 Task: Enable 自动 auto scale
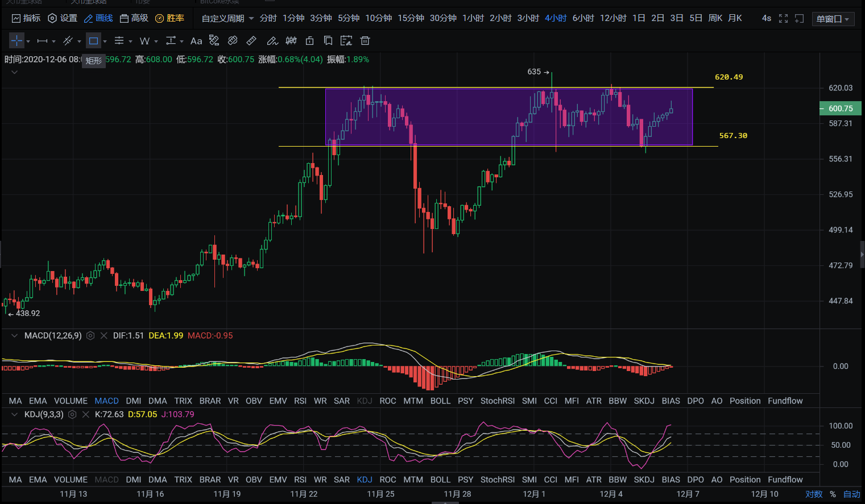click(851, 494)
